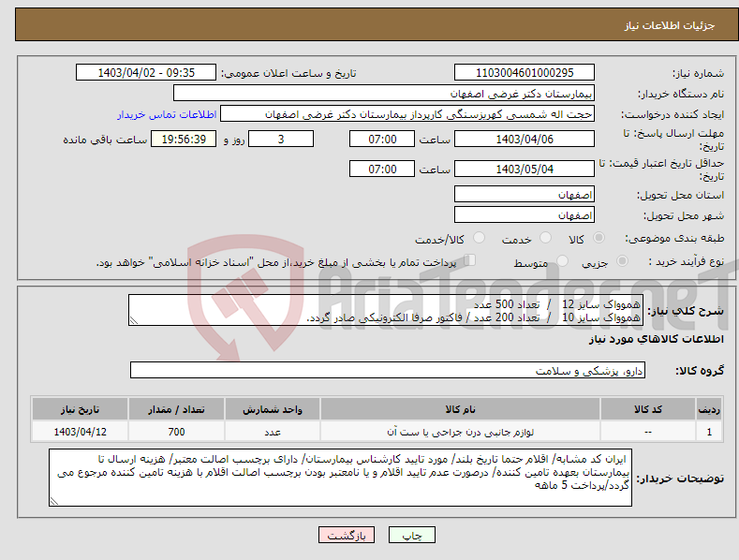The width and height of the screenshot is (739, 560).
Task: Click the buyer organization name field
Action: tap(384, 94)
